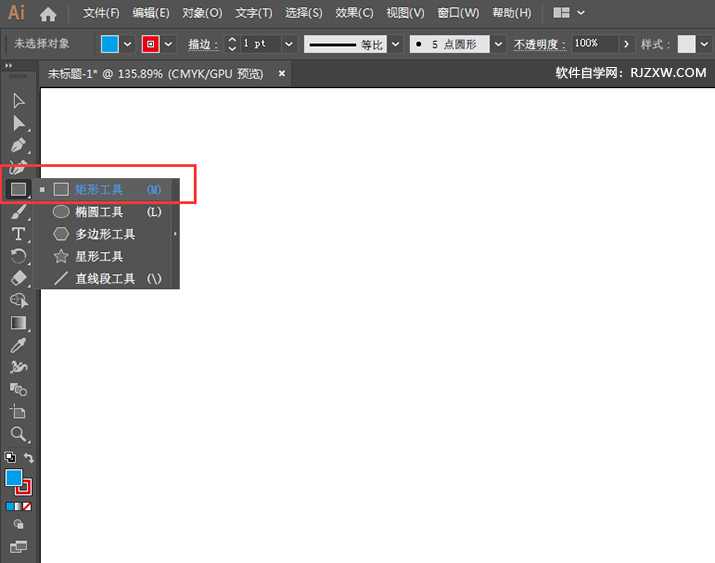Select the Eraser tool
715x563 pixels.
coord(18,278)
